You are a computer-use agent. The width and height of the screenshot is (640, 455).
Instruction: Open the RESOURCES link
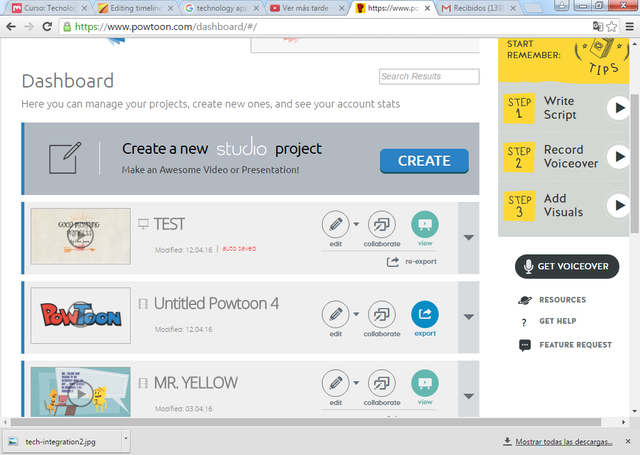pos(562,300)
